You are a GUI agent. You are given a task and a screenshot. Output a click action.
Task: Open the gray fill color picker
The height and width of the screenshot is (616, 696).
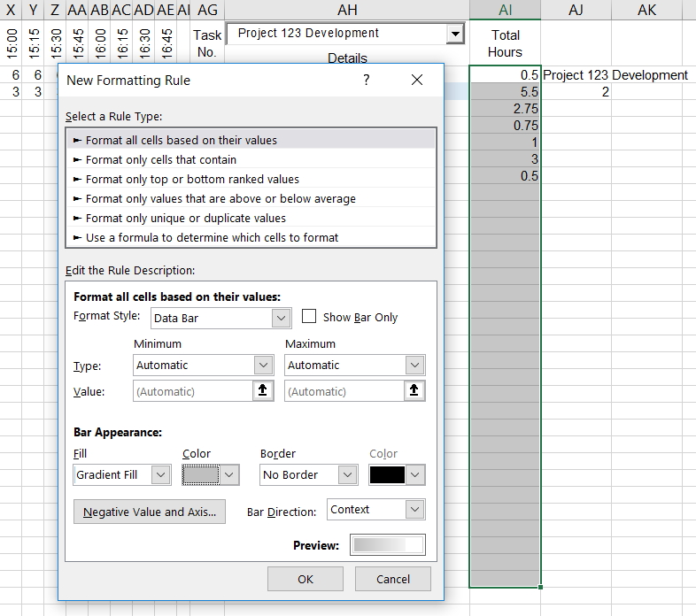coord(211,475)
